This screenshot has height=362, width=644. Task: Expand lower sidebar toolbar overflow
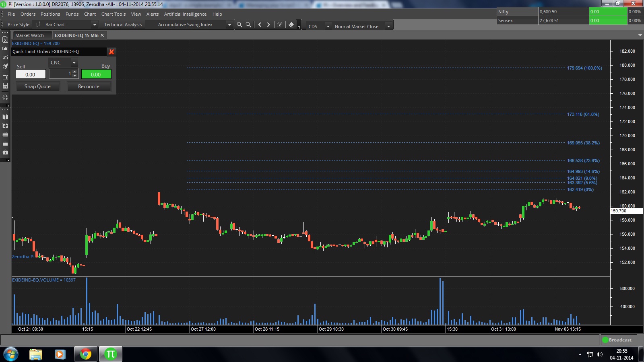click(8, 160)
